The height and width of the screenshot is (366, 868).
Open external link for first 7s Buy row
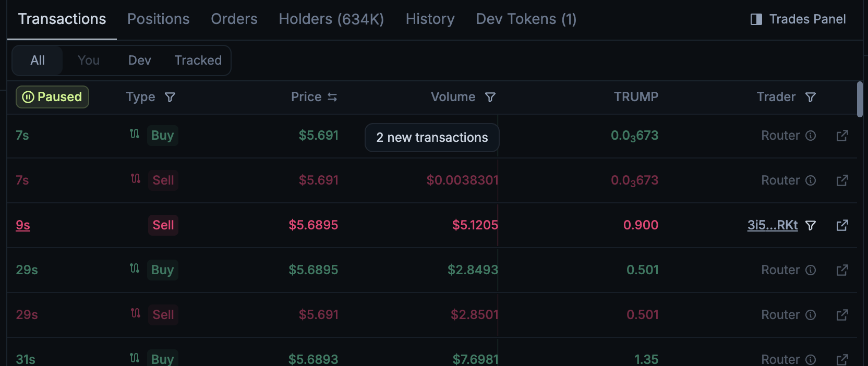click(x=842, y=136)
